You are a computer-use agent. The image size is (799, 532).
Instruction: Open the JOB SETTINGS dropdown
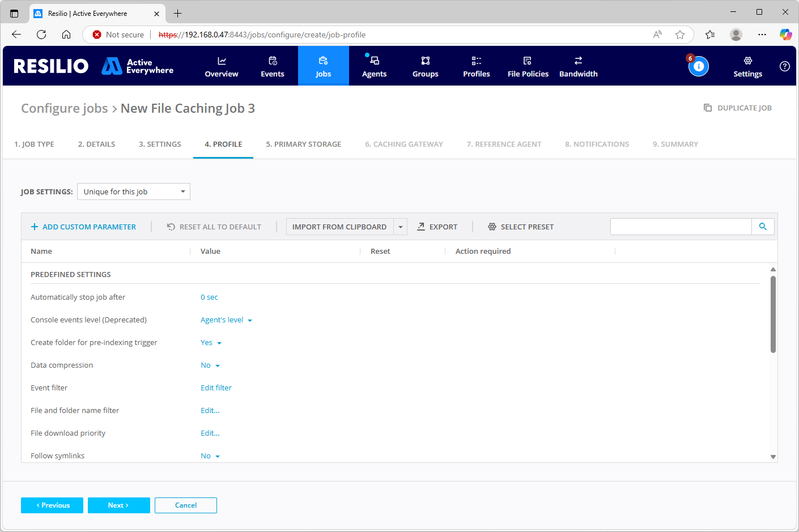133,191
